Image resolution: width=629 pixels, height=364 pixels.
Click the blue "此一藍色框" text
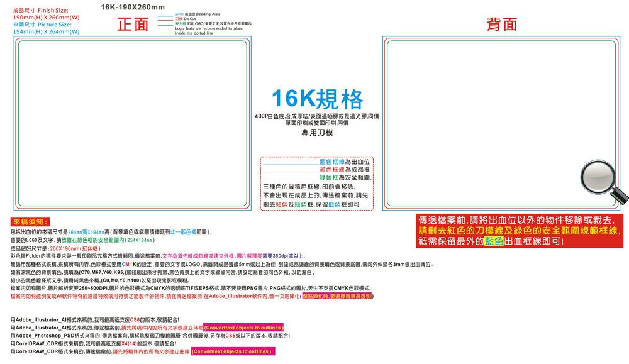[x=183, y=232]
